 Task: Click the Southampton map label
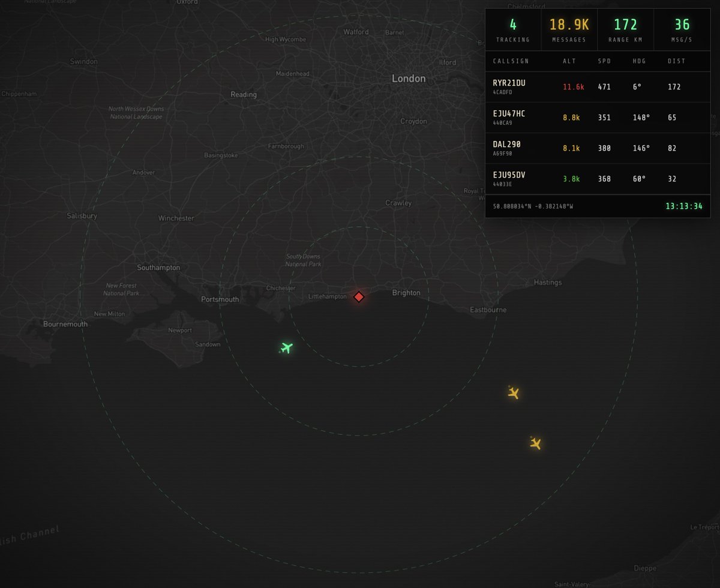coord(158,268)
